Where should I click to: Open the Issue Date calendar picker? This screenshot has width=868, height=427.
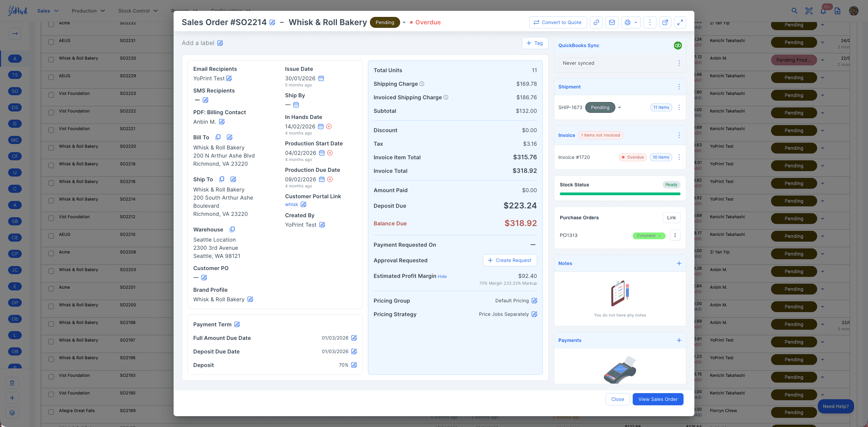(x=321, y=78)
